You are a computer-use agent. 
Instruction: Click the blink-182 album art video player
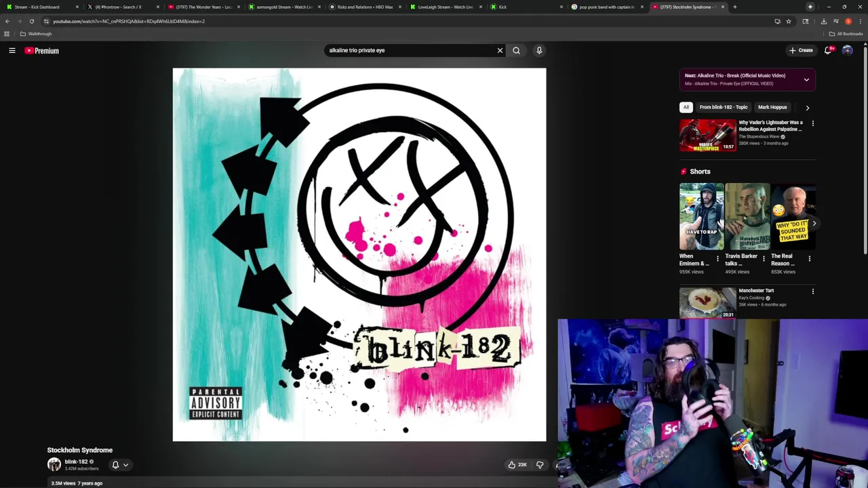click(x=359, y=254)
